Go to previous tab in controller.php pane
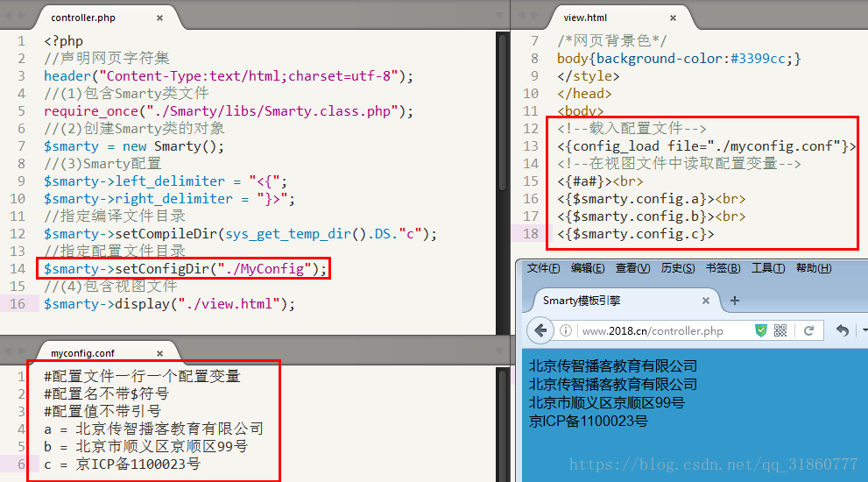 click(x=8, y=16)
